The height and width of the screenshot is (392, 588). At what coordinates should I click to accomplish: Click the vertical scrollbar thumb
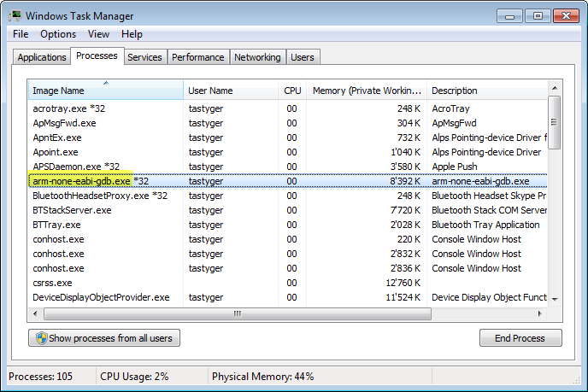pos(555,122)
